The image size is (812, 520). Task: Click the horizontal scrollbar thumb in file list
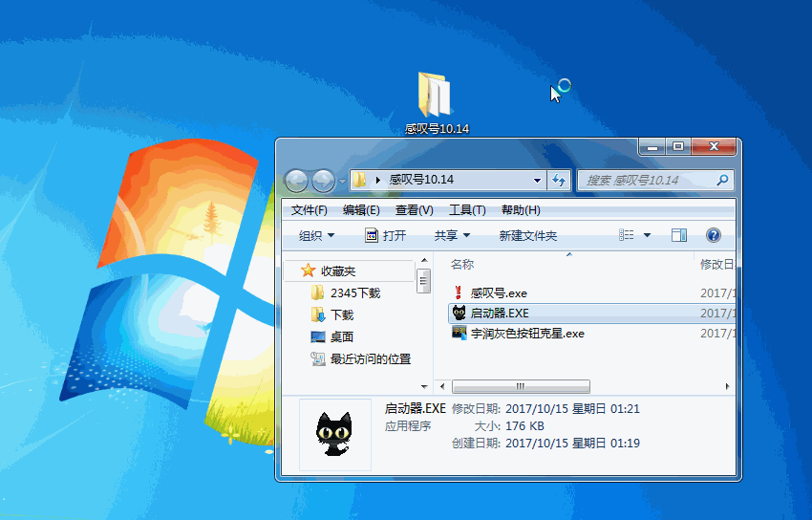[x=521, y=386]
